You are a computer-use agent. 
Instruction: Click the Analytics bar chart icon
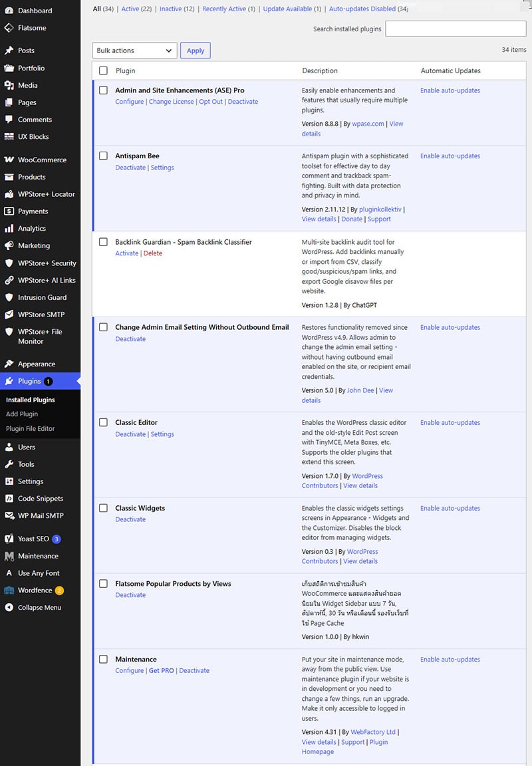pos(9,228)
